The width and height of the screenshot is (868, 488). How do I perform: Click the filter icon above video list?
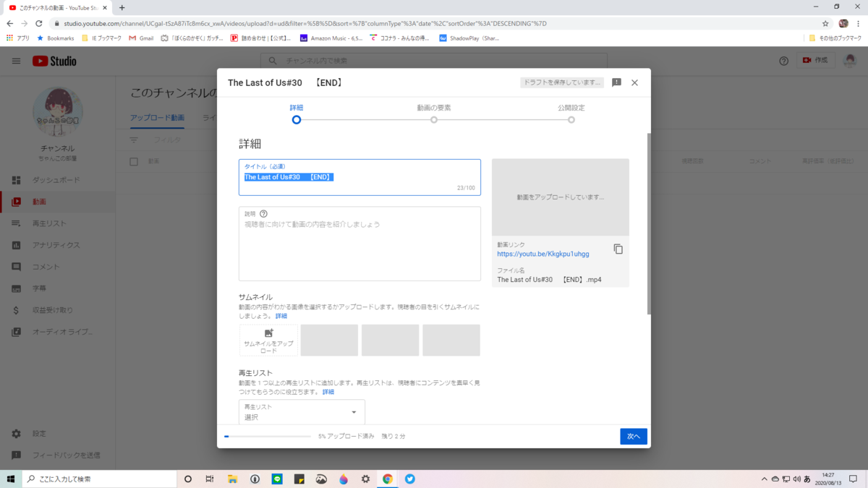pyautogui.click(x=134, y=140)
